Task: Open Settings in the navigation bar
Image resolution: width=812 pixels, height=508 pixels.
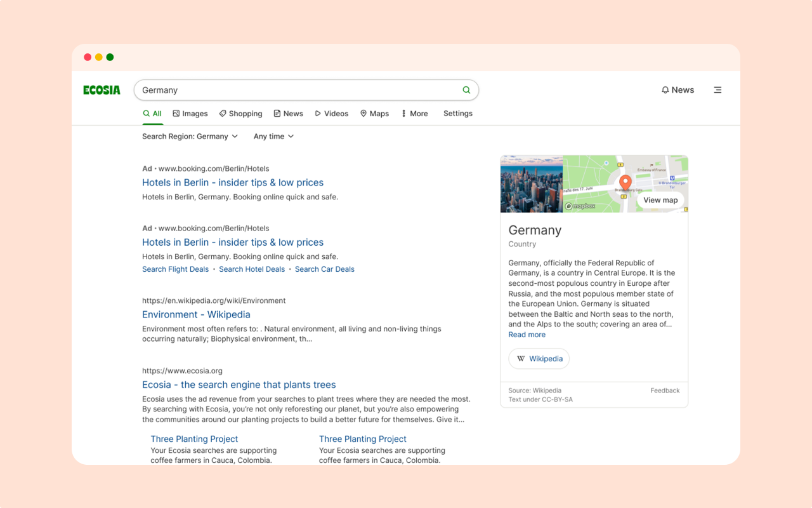Action: (457, 114)
